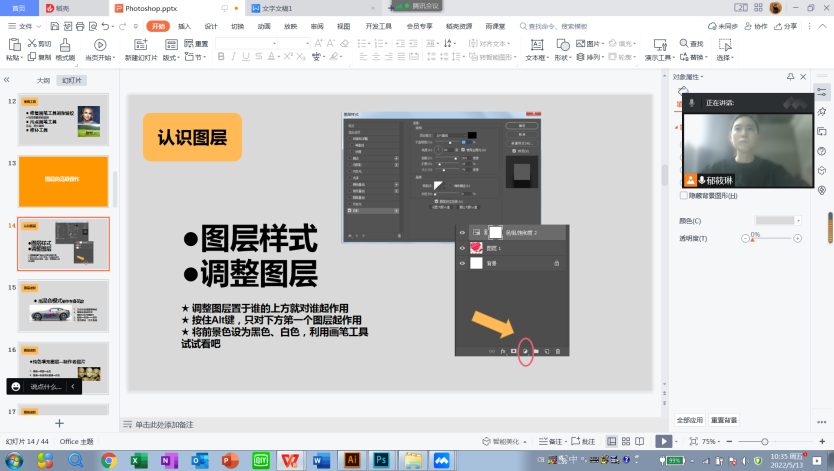Start slideshow from status bar play button

(663, 441)
